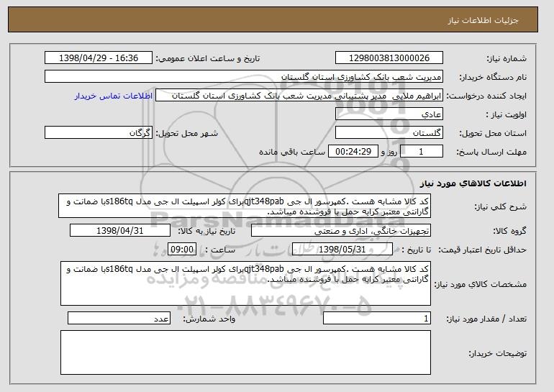Click the تاریخ و ساعت اعلان عمومی label

tap(208, 58)
